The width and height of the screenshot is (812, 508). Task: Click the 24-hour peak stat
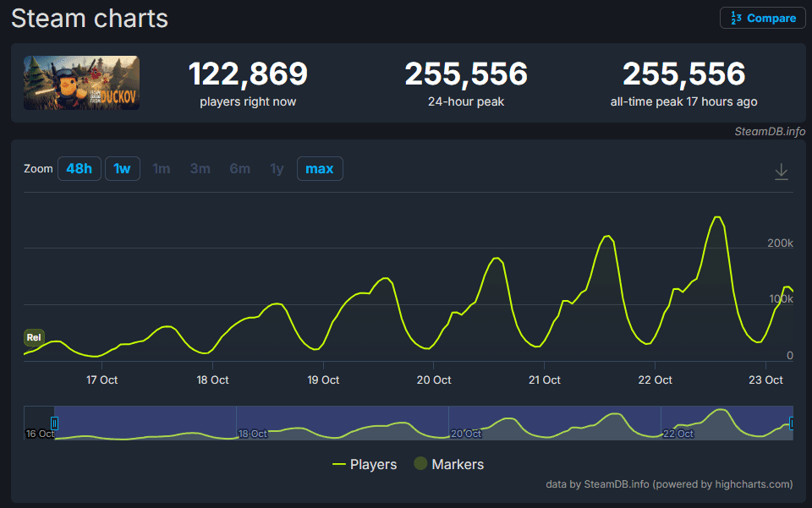click(x=466, y=84)
